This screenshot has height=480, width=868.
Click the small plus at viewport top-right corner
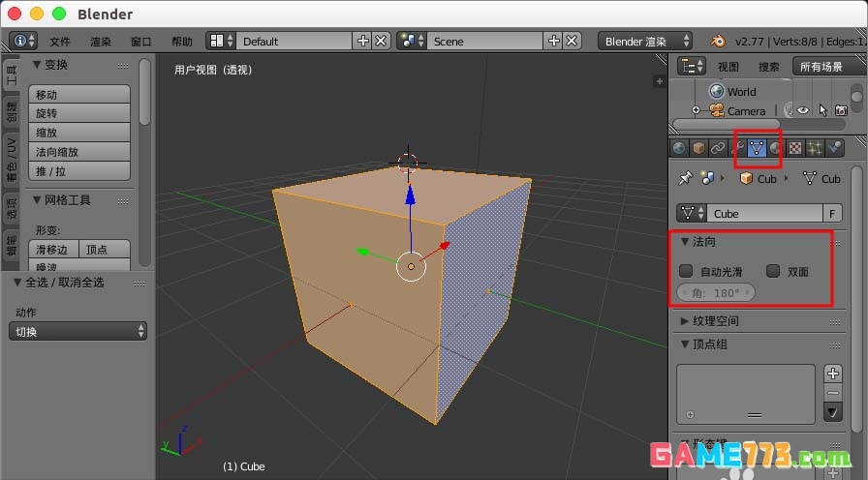660,81
